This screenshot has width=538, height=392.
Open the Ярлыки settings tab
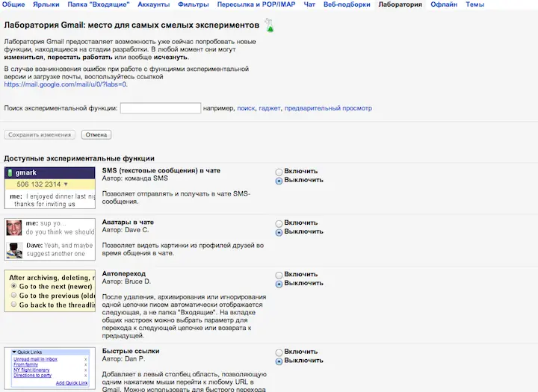[x=46, y=4]
